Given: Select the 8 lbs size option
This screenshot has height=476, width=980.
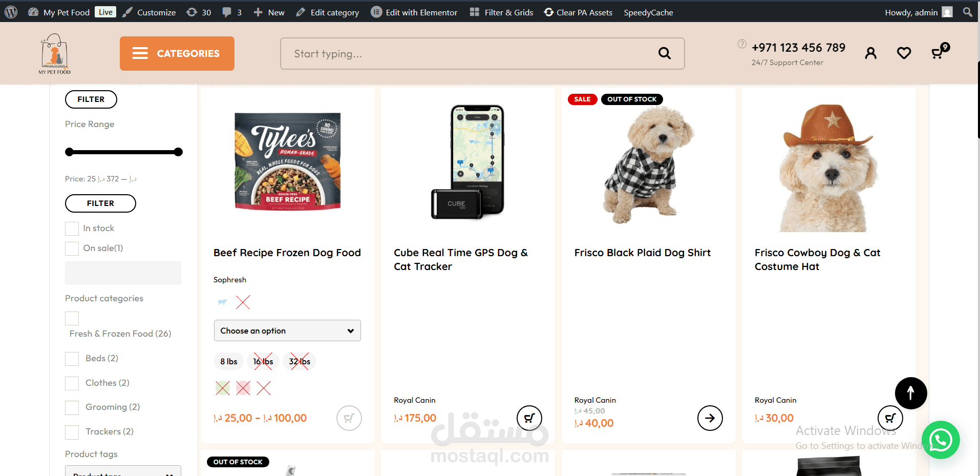Looking at the screenshot, I should [x=229, y=361].
